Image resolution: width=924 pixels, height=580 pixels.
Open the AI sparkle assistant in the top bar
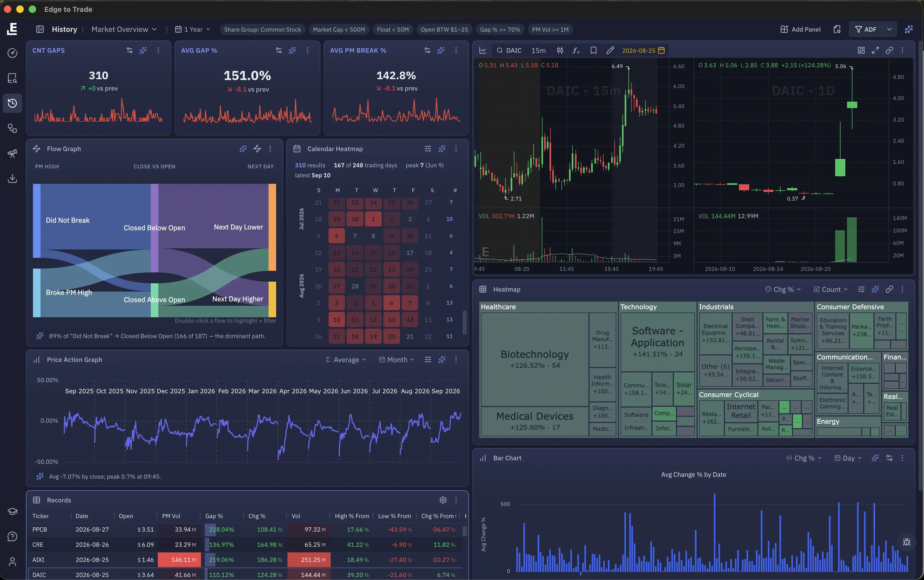click(909, 29)
